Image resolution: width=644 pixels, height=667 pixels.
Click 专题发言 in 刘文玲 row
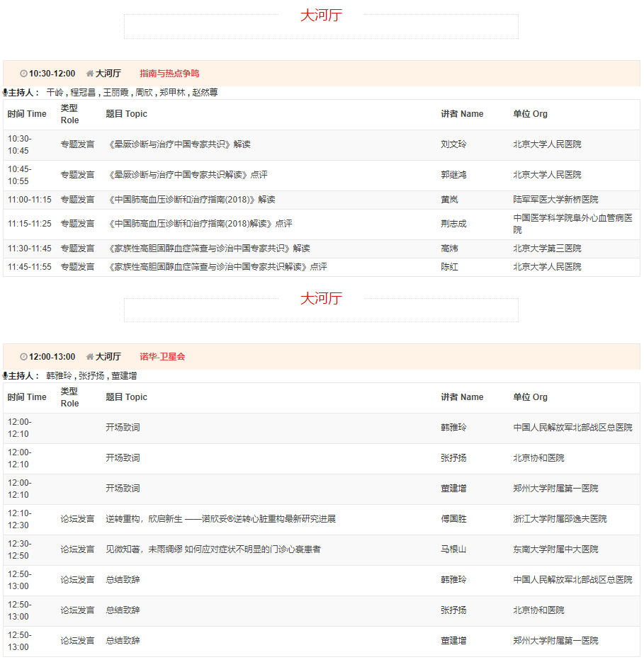point(77,144)
